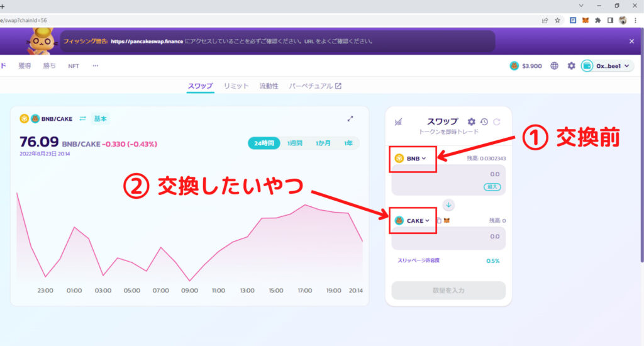Add CAKE to MetaMask fox icon
The width and height of the screenshot is (644, 346).
(x=447, y=221)
